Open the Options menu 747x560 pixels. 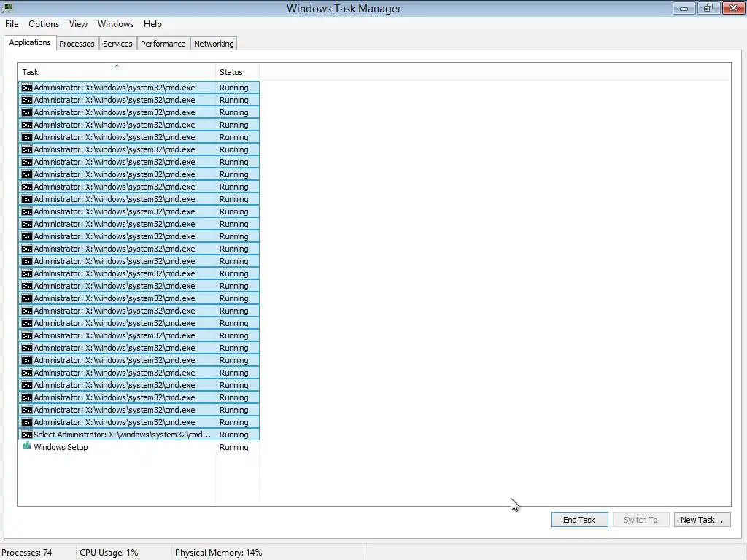(44, 24)
